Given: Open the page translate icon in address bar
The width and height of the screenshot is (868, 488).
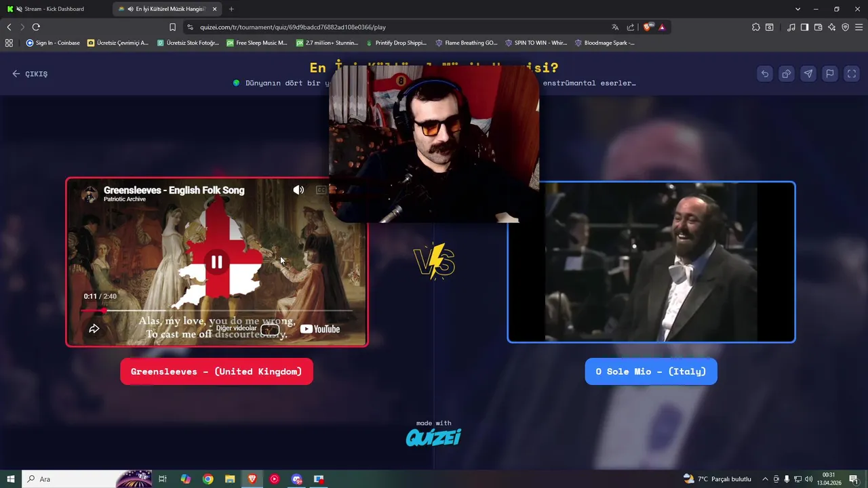Looking at the screenshot, I should (x=615, y=27).
